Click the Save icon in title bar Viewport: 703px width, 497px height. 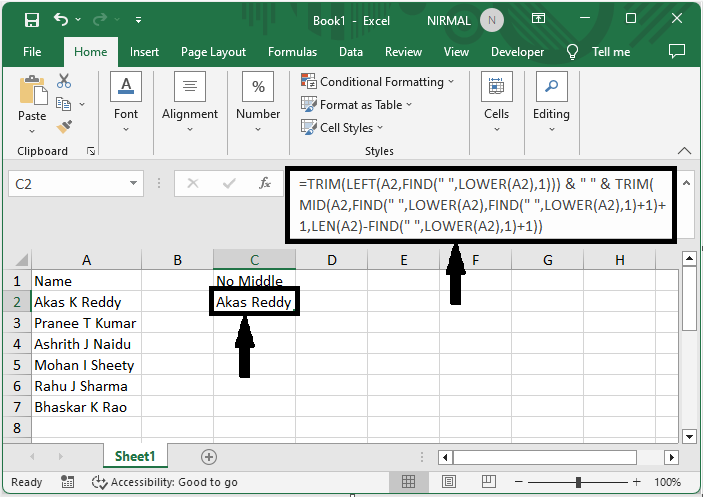[31, 19]
